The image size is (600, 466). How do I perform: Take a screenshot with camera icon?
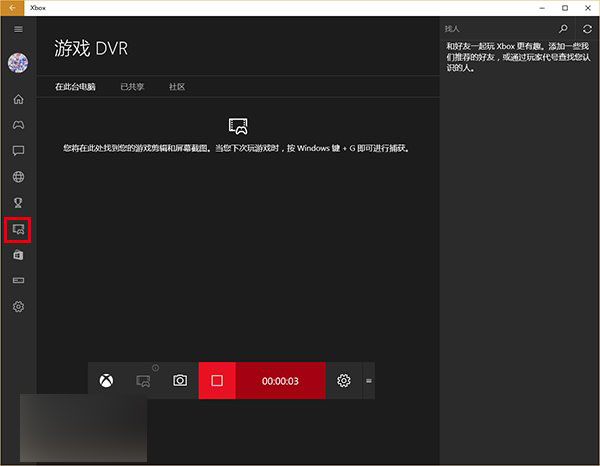pyautogui.click(x=180, y=381)
